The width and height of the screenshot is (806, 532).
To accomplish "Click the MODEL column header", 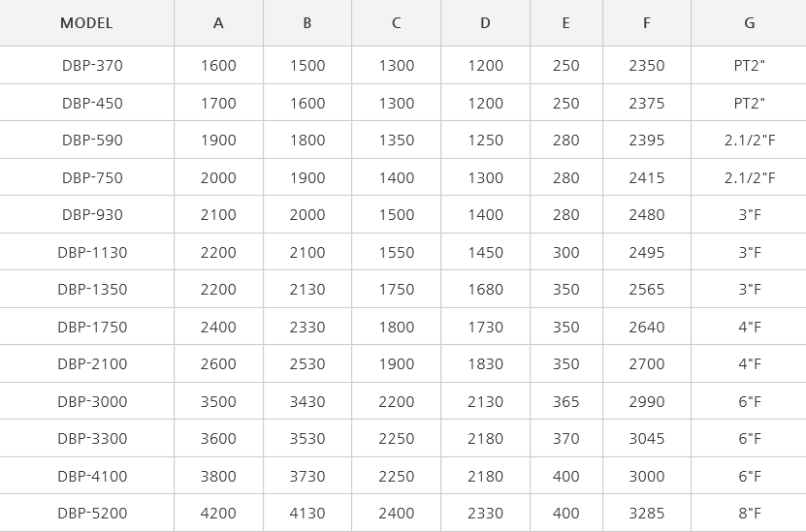I will pos(86,23).
